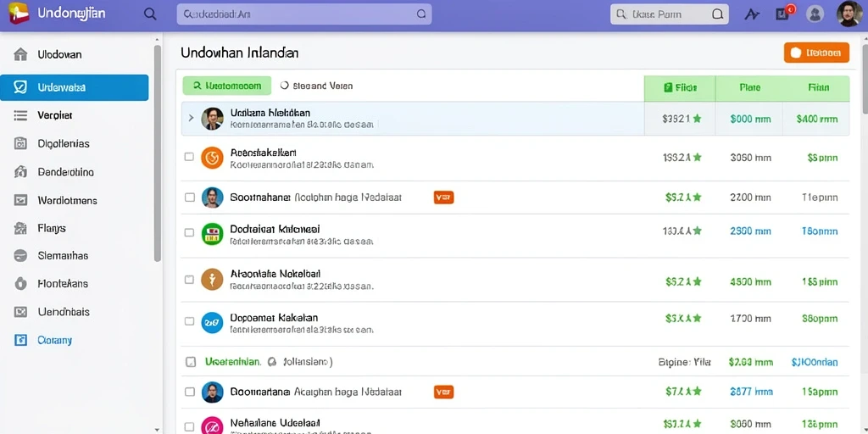868x434 pixels.
Task: Click the photo avatar of Uodlana hlekdkan
Action: (212, 119)
